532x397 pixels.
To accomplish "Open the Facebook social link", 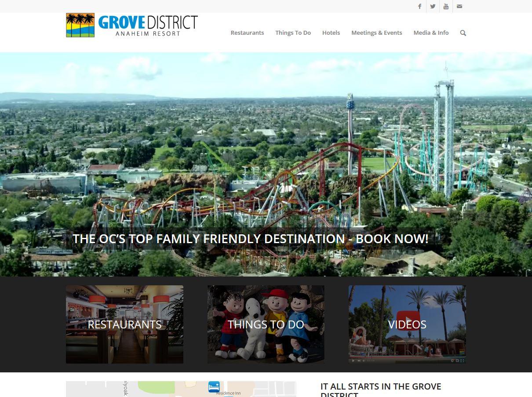I will click(419, 6).
